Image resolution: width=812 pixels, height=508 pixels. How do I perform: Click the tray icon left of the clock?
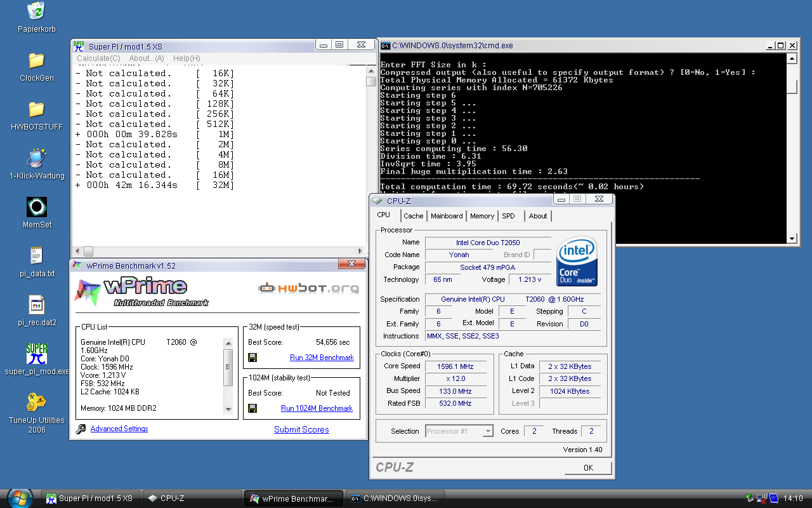[x=774, y=498]
